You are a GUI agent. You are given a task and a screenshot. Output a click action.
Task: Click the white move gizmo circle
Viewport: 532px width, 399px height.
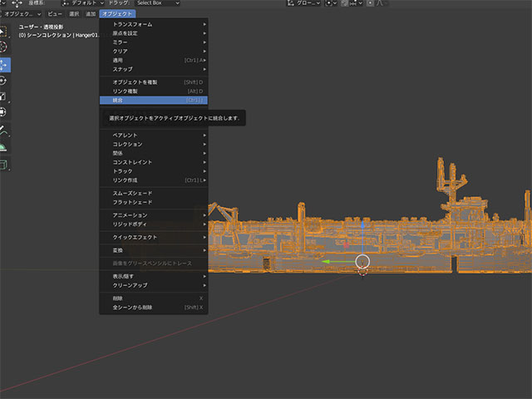click(x=362, y=262)
